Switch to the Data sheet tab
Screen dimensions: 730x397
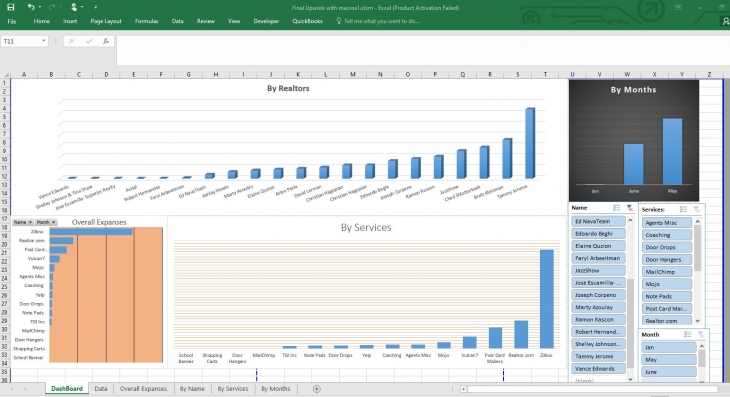[101, 389]
